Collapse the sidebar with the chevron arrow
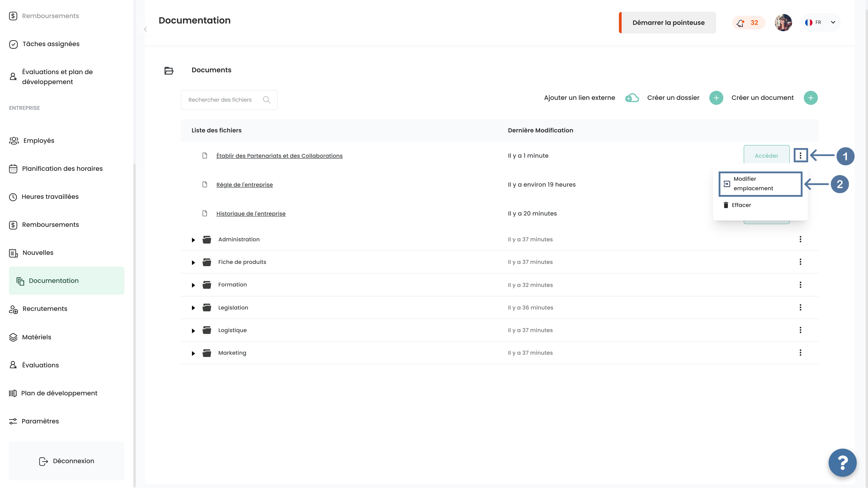Image resolution: width=868 pixels, height=488 pixels. (146, 29)
